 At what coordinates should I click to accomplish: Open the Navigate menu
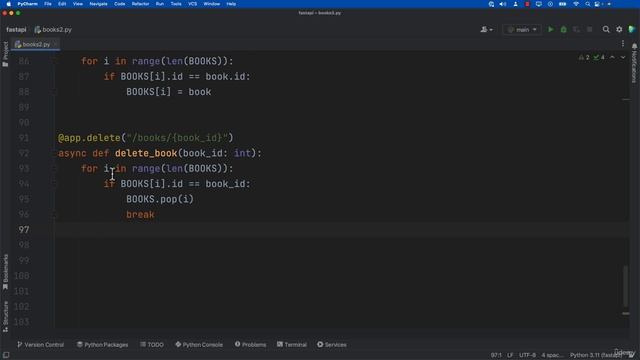point(98,4)
